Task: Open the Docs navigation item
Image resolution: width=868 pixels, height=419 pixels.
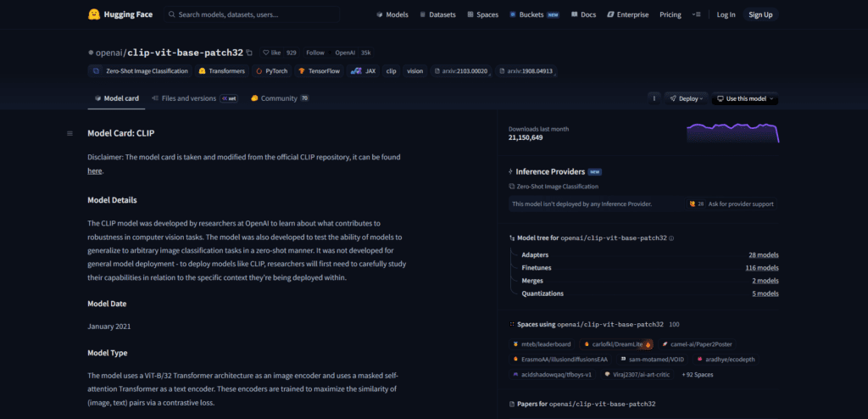Action: tap(583, 15)
